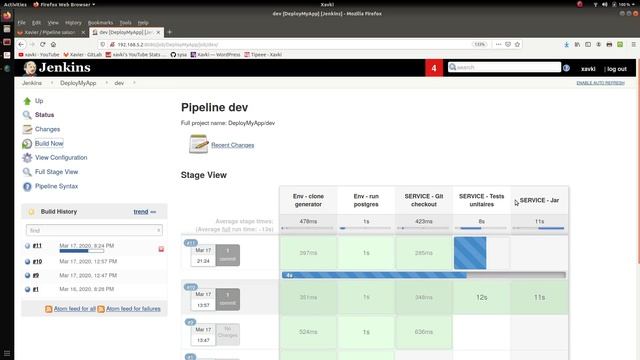Open the page actions three-dots menu
This screenshot has height=360, width=640.
coord(498,44)
